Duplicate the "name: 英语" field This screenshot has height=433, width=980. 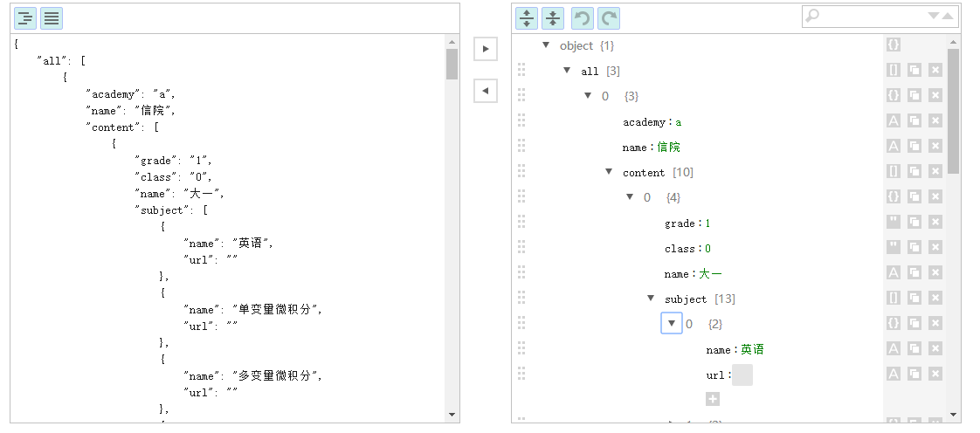click(914, 348)
